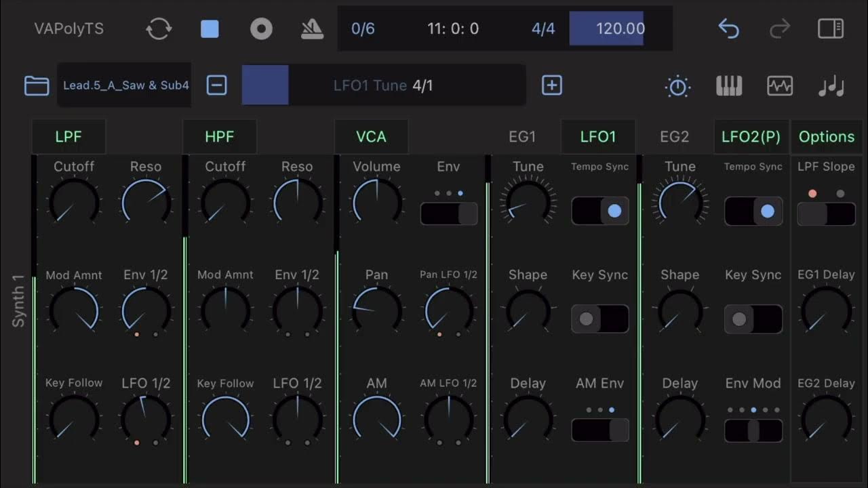Change the Env Mod selector switch
Viewport: 868px width, 488px height.
pyautogui.click(x=753, y=430)
